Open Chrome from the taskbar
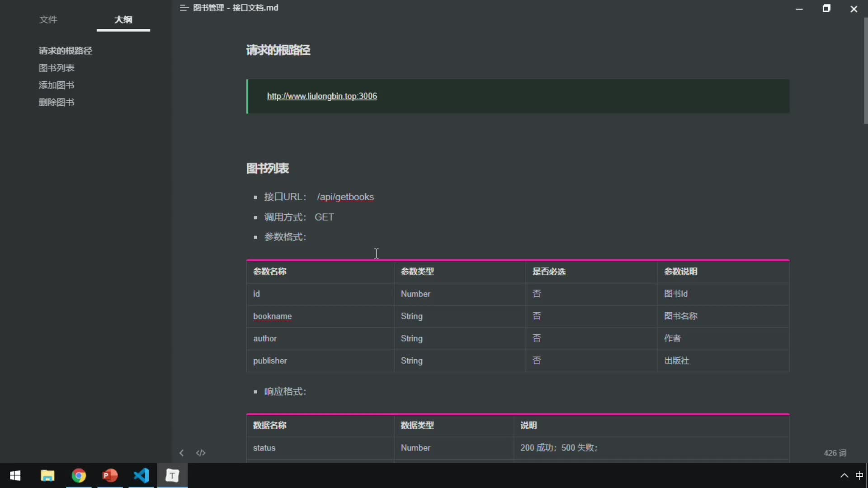 (79, 475)
